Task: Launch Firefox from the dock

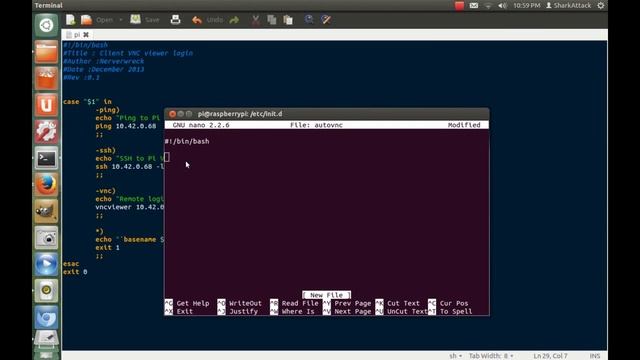Action: tap(46, 185)
